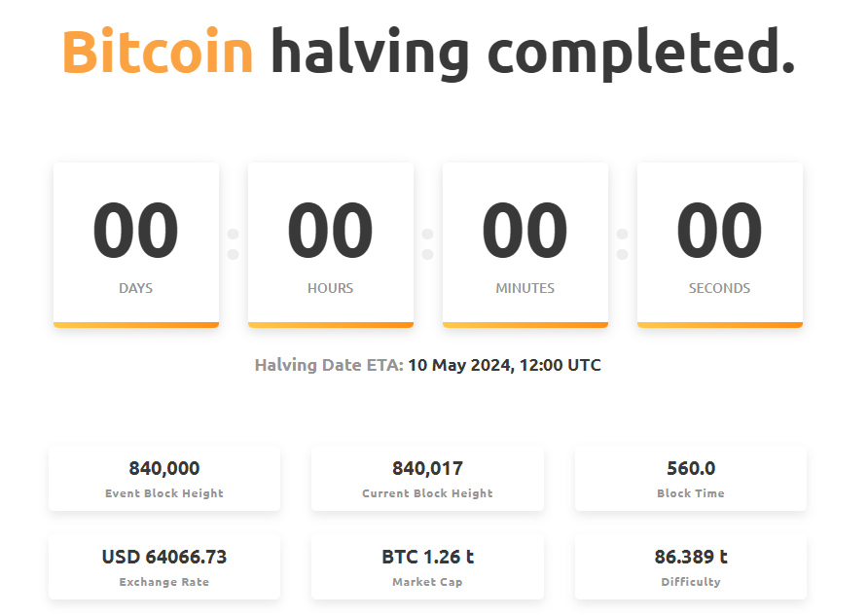Click the orange Bitcoin heading word

[x=158, y=52]
